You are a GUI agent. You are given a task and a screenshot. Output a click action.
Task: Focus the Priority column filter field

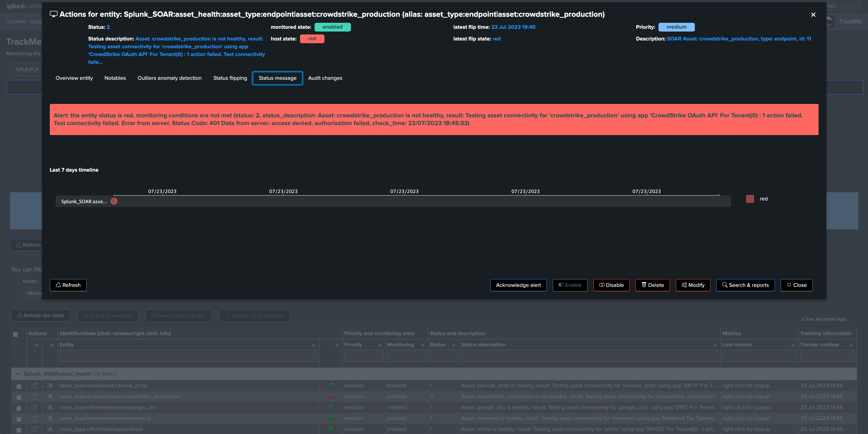(364, 356)
